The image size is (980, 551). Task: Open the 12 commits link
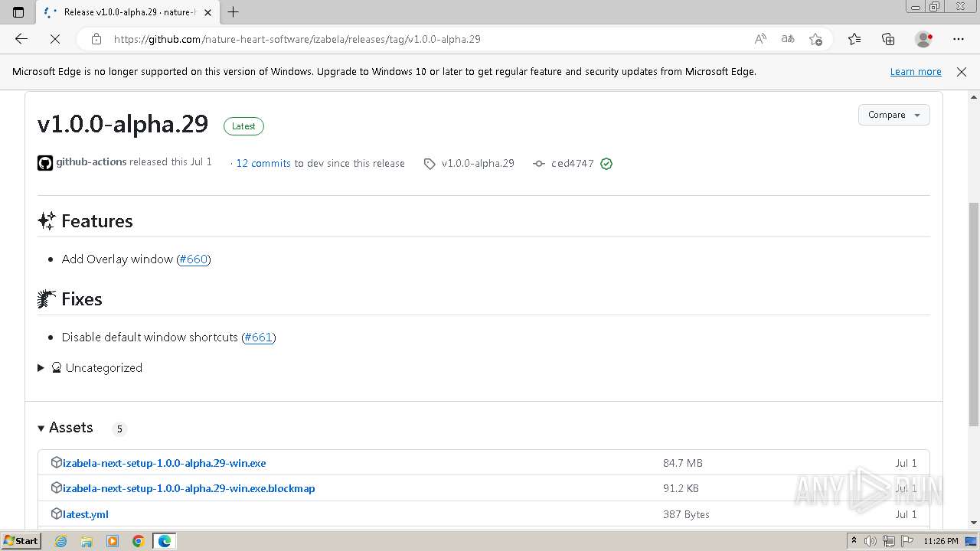pos(263,163)
